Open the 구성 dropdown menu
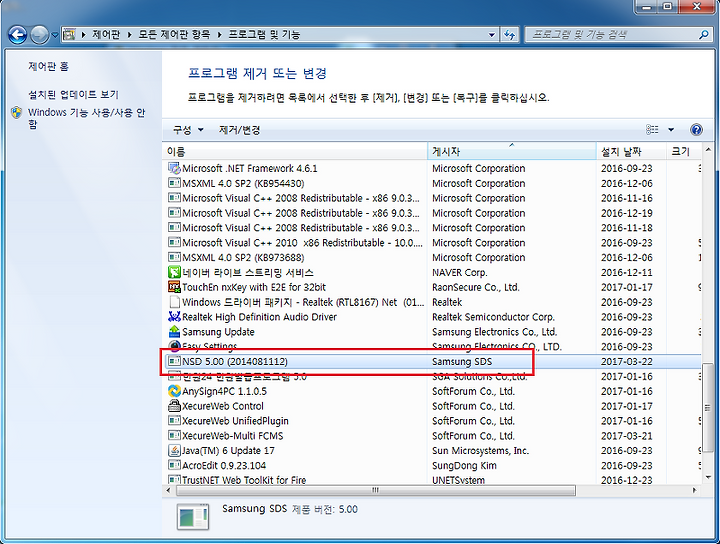The width and height of the screenshot is (720, 544). pos(188,130)
